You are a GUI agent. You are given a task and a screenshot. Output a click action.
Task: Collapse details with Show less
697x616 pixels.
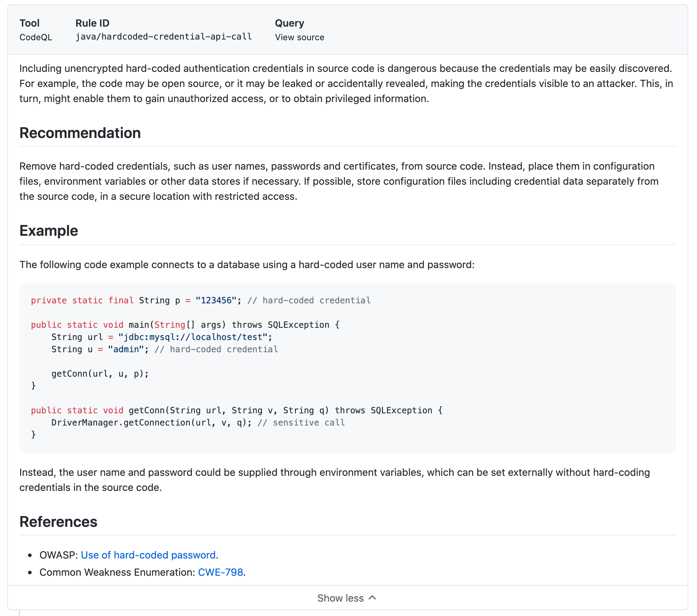(340, 598)
